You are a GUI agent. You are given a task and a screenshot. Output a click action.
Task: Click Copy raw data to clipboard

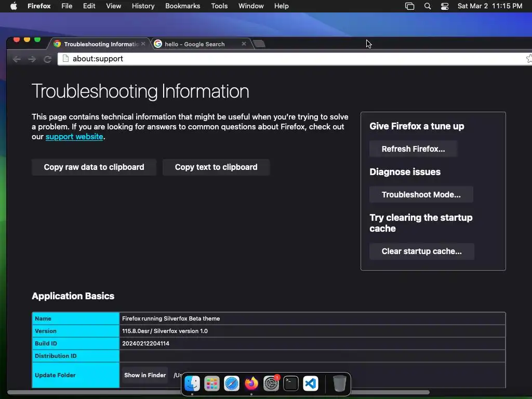tap(94, 167)
